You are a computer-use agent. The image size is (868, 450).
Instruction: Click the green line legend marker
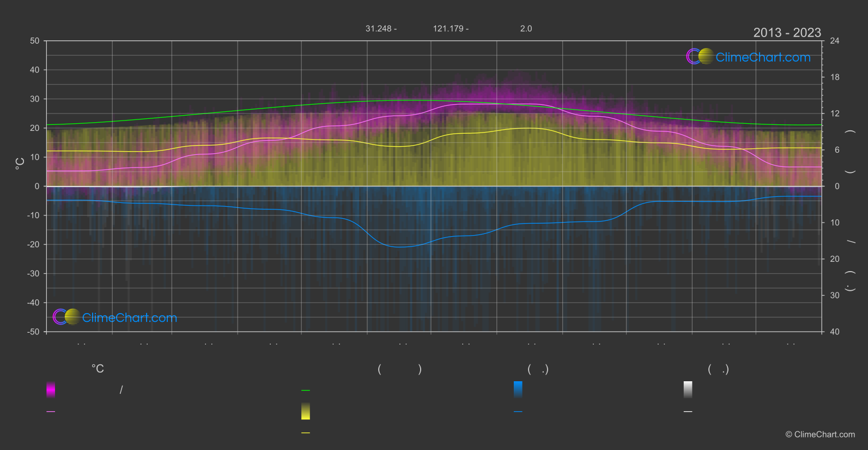click(306, 391)
